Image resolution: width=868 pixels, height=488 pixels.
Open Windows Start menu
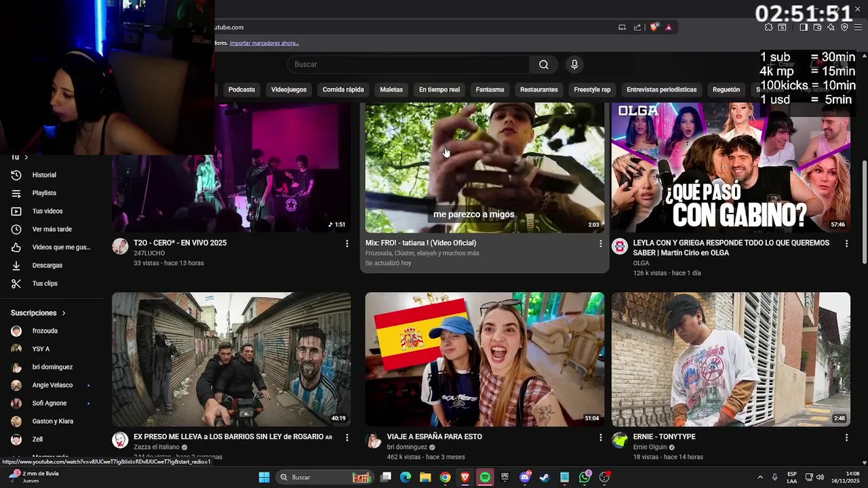(264, 477)
